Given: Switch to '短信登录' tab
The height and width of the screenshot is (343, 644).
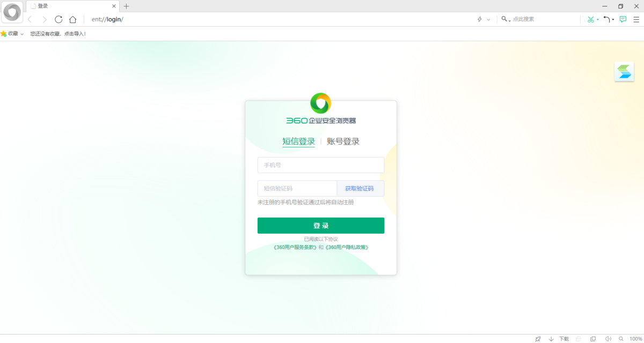Looking at the screenshot, I should click(x=299, y=141).
